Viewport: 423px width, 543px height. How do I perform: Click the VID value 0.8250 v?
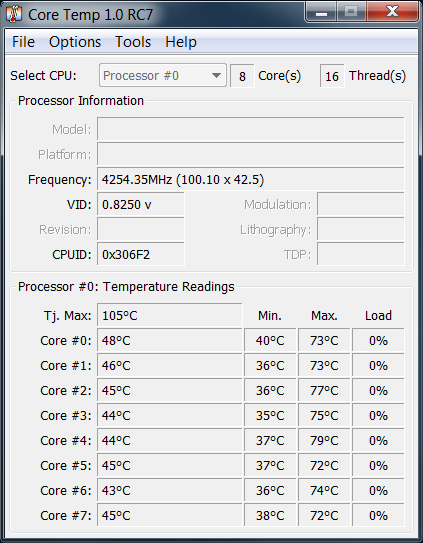141,204
